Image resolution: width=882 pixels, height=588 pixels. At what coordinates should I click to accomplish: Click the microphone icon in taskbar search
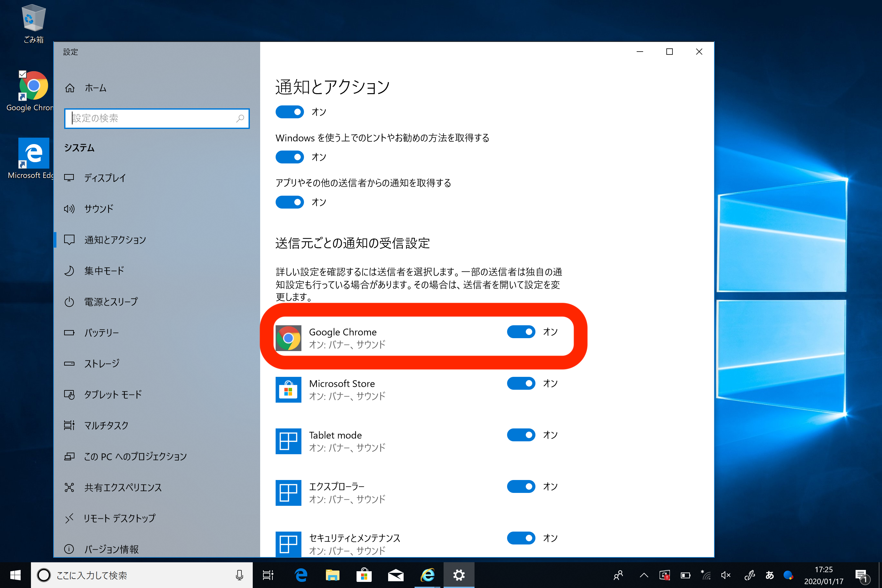coord(239,575)
